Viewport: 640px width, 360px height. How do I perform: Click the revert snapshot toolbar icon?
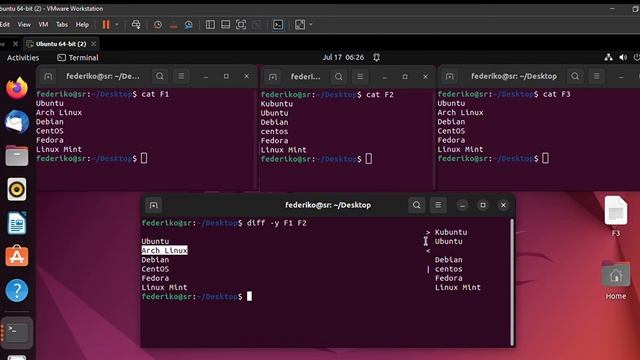click(x=173, y=25)
